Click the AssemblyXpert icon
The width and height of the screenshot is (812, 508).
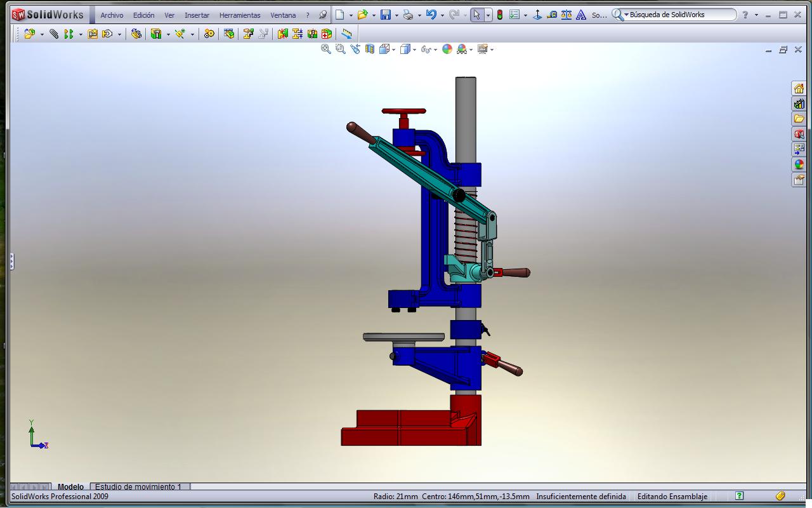pyautogui.click(x=326, y=34)
